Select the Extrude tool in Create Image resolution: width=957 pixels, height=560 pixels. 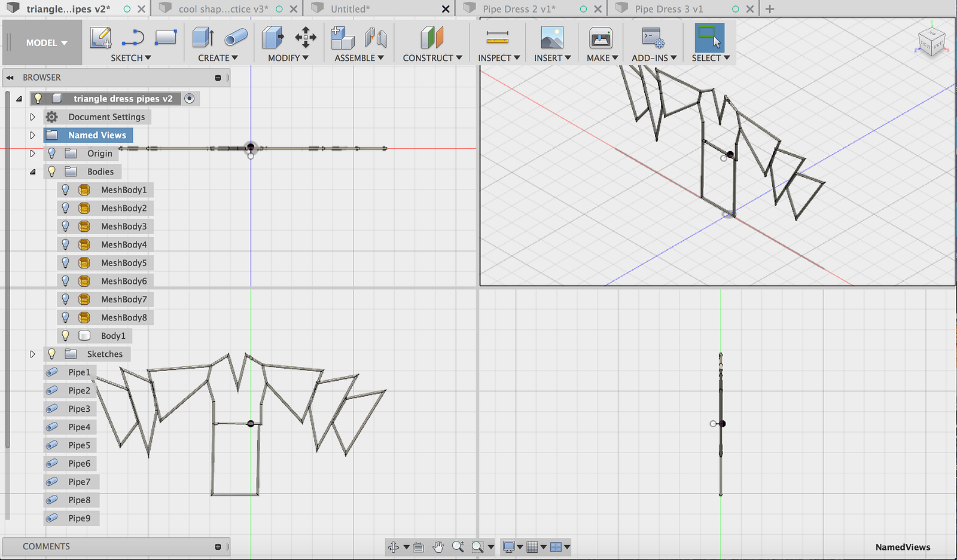click(203, 38)
